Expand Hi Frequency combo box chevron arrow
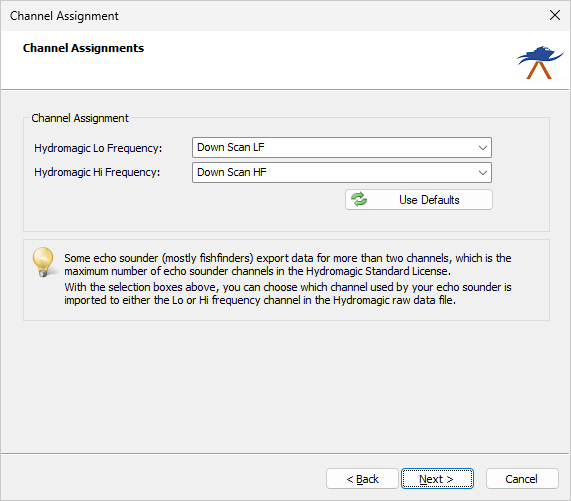 483,173
